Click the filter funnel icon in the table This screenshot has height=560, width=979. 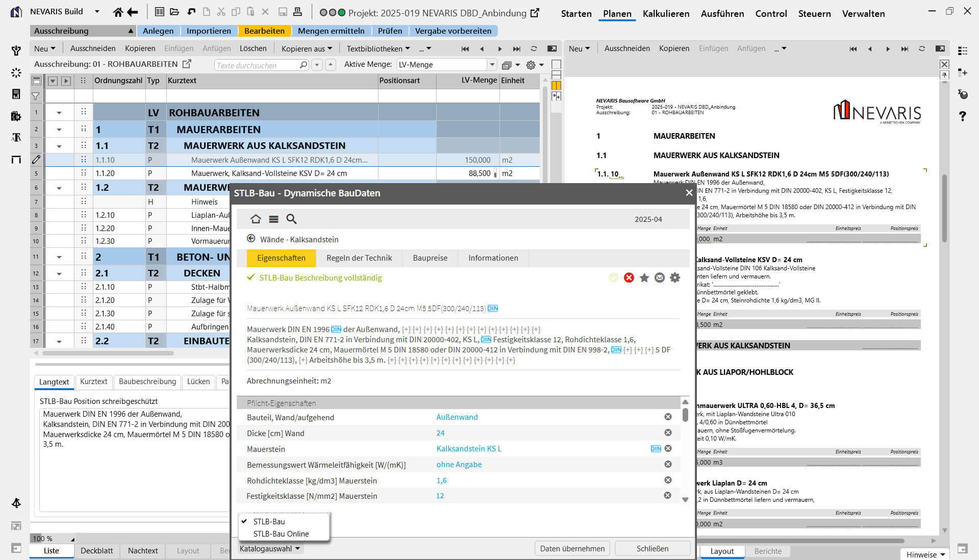(36, 95)
